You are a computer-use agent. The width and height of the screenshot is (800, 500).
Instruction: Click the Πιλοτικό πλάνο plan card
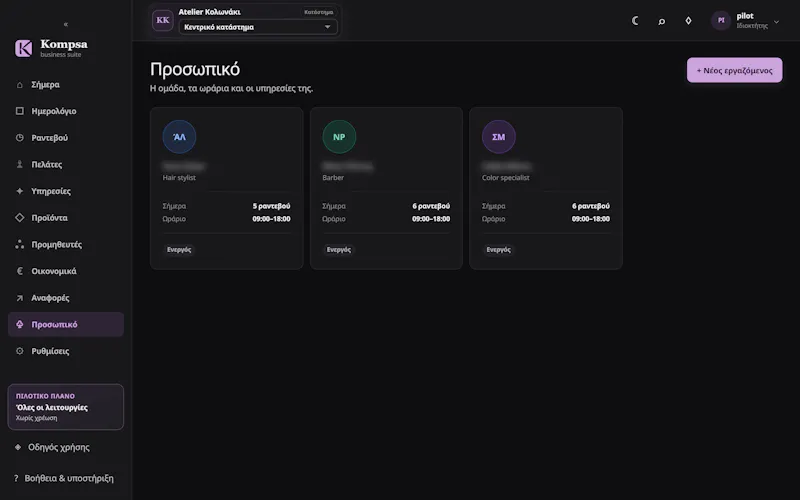point(66,407)
